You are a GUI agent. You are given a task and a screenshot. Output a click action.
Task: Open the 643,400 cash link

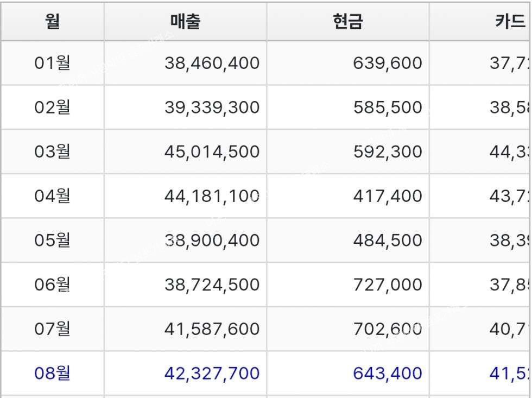click(387, 374)
